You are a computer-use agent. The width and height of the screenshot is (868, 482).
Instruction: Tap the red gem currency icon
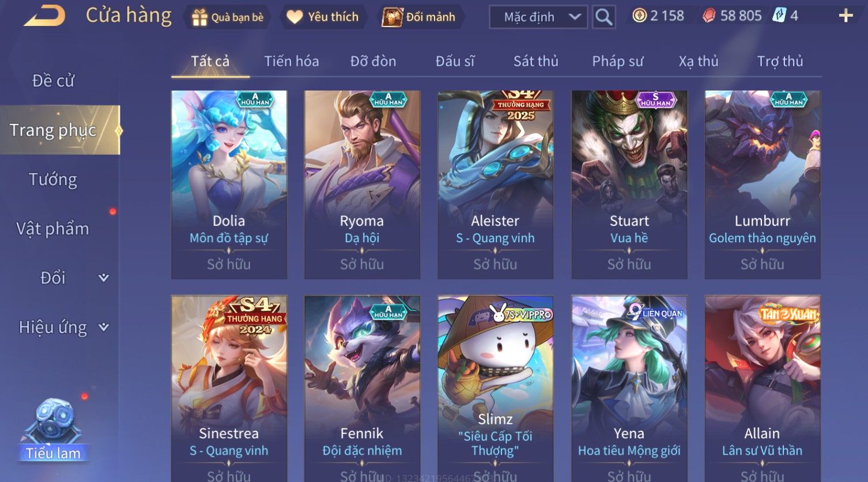click(709, 16)
